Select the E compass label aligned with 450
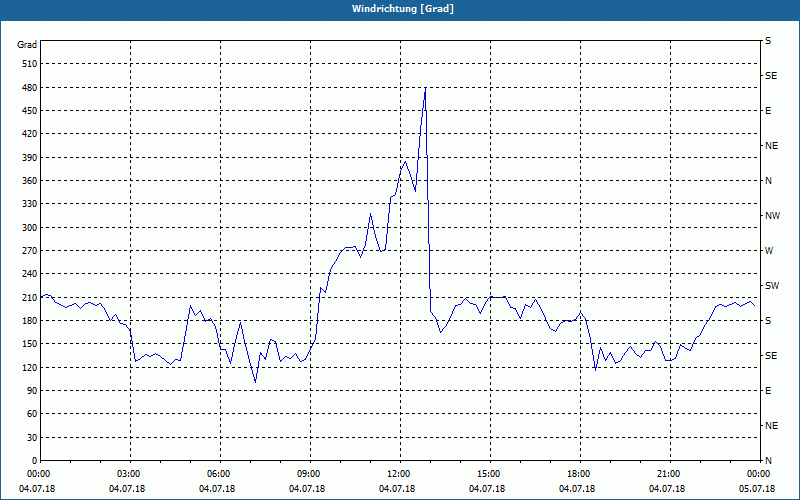This screenshot has height=500, width=800. (768, 111)
